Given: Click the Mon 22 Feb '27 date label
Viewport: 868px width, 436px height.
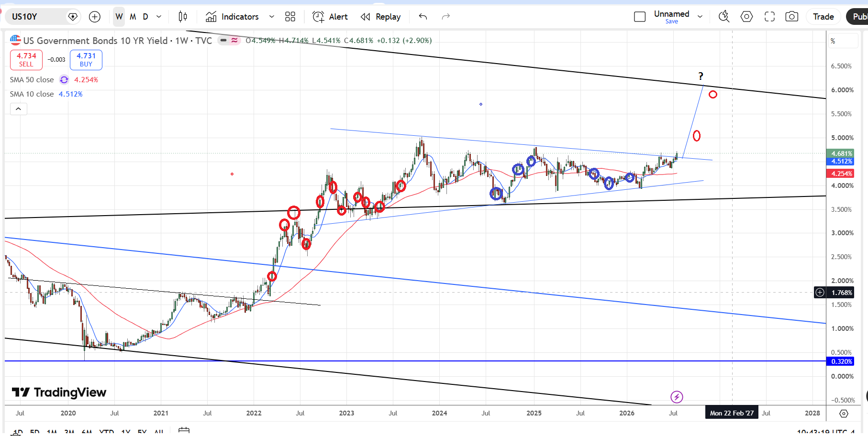Looking at the screenshot, I should 732,413.
